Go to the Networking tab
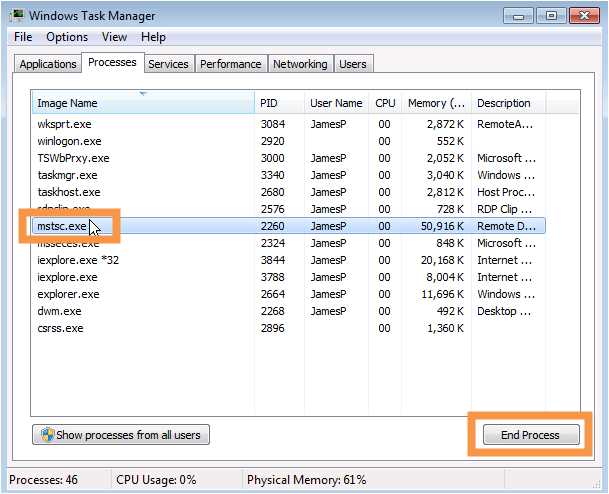Viewport: 609px width, 494px height. click(300, 64)
